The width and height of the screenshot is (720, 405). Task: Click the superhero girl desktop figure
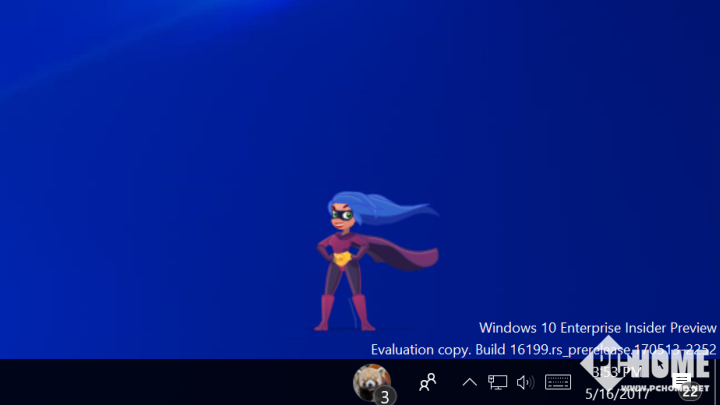[377, 261]
